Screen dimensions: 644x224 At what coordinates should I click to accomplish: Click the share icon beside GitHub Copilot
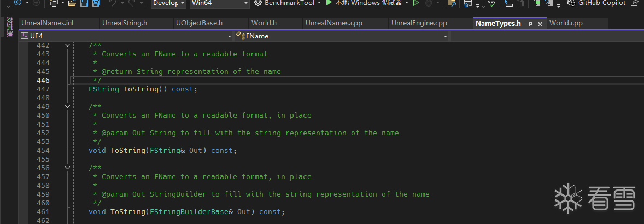(634, 3)
